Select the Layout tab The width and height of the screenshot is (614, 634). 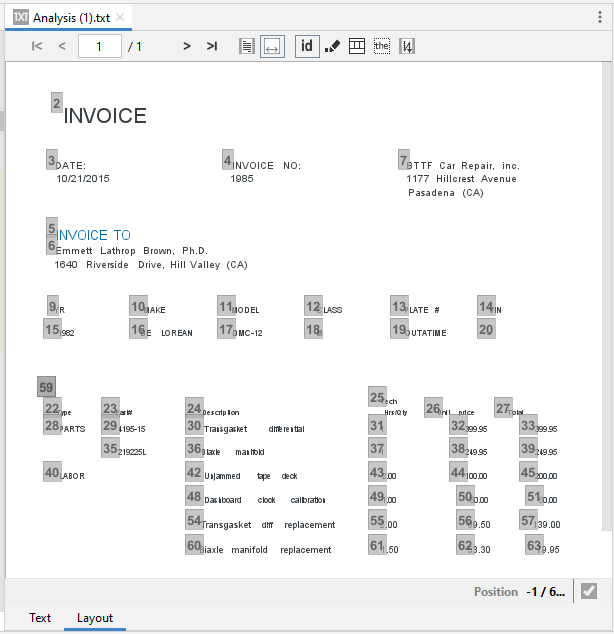click(x=95, y=618)
